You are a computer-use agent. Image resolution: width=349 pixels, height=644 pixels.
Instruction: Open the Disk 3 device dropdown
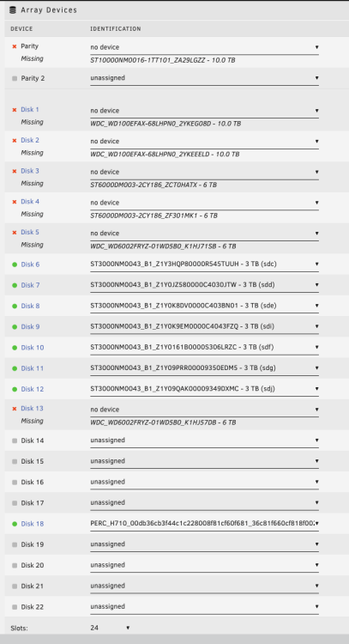click(x=205, y=172)
